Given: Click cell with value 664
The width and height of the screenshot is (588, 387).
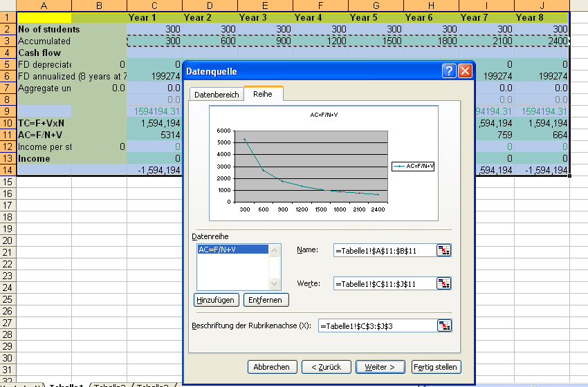Looking at the screenshot, I should (x=542, y=135).
